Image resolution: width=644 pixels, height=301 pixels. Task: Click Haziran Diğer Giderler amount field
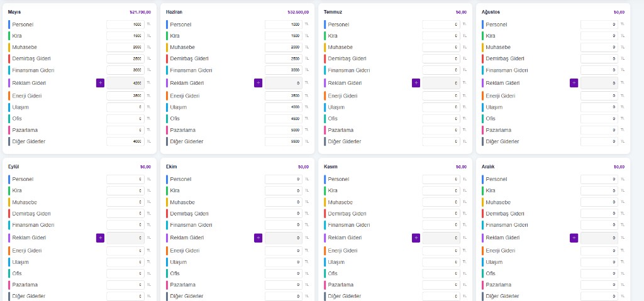(x=284, y=141)
